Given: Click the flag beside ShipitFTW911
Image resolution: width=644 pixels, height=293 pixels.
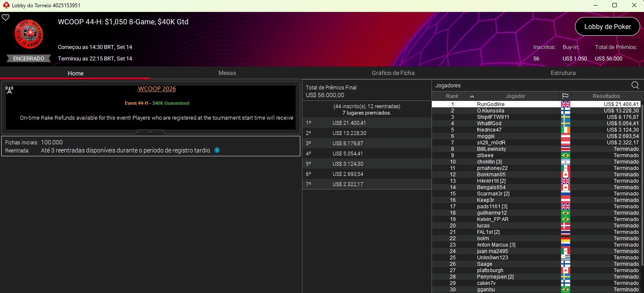Looking at the screenshot, I should (x=565, y=117).
